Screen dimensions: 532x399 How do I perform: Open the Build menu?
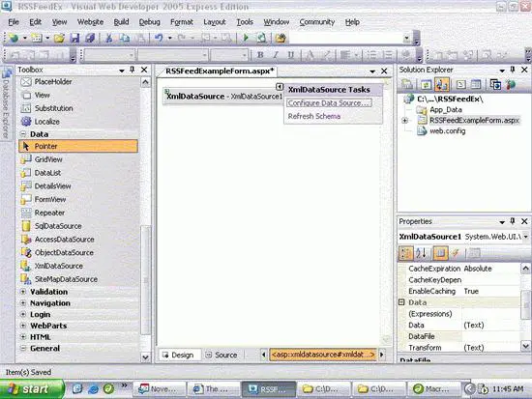pyautogui.click(x=121, y=22)
